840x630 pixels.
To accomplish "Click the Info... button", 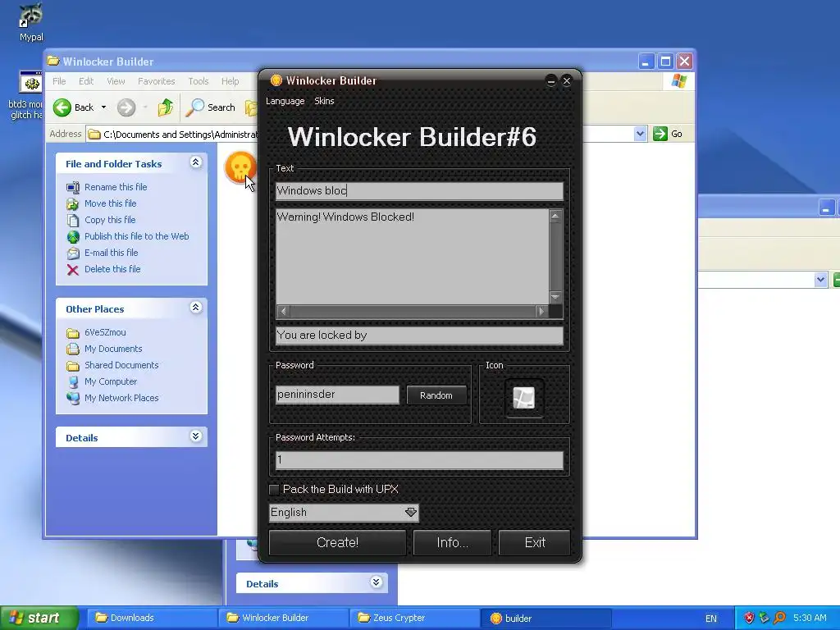I will tap(452, 543).
